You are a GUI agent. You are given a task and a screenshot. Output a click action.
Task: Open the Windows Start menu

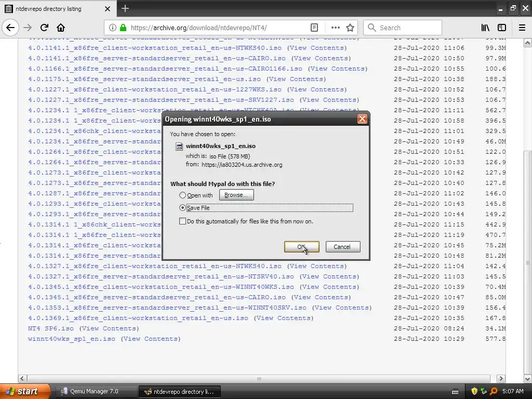coord(24,391)
